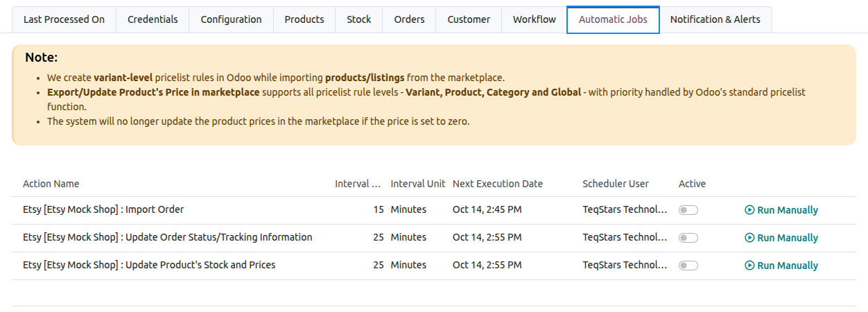Open the Orders tab
This screenshot has height=312, width=868.
click(409, 19)
